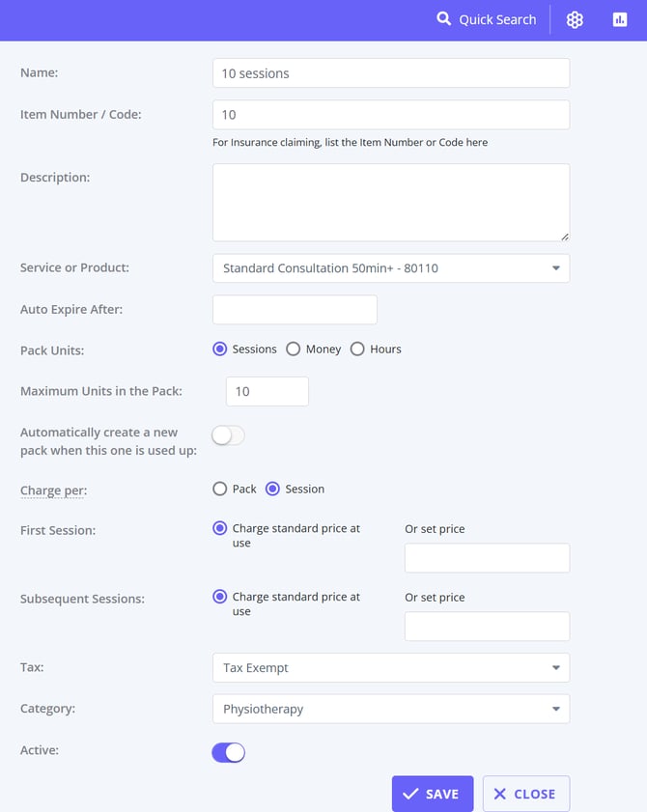Click the Close button
Screen dimensions: 647x812
click(525, 794)
